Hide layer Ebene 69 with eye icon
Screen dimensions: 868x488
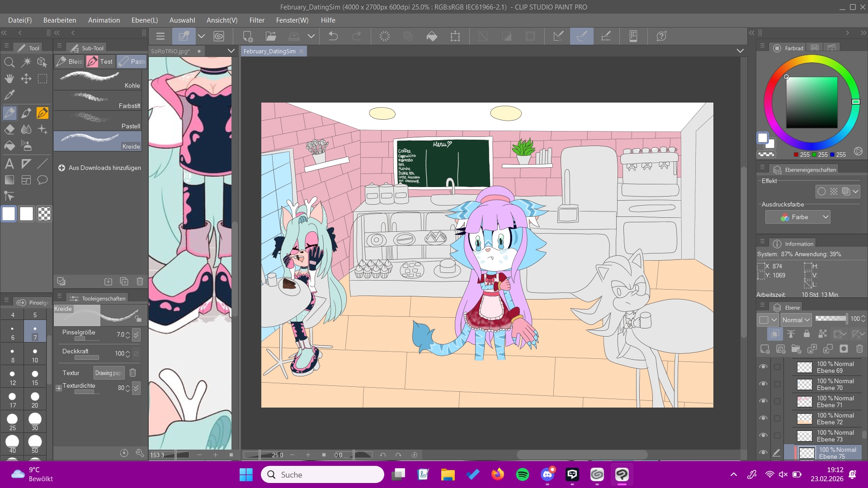click(x=764, y=367)
